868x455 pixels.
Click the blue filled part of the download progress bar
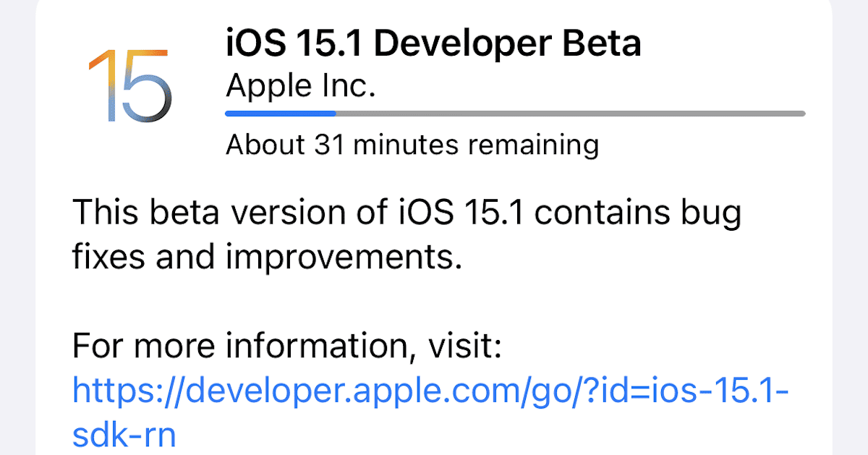(x=281, y=114)
